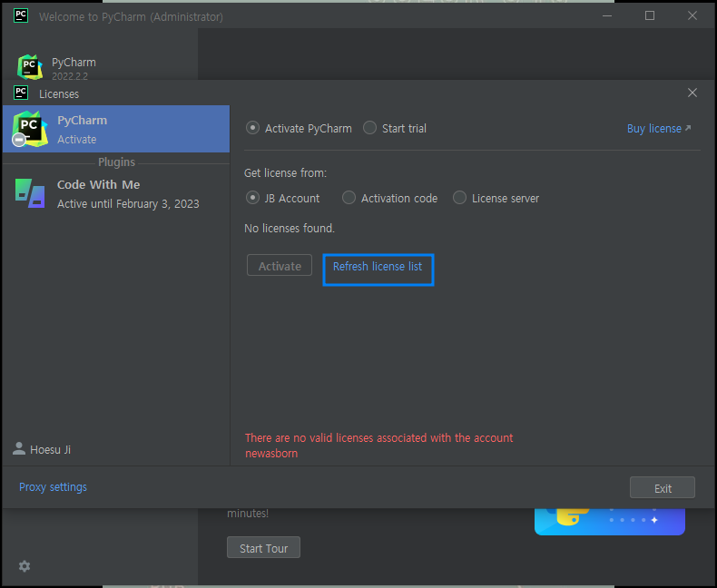Image resolution: width=717 pixels, height=588 pixels.
Task: Maximize the Welcome to PyCharm window
Action: tap(649, 15)
